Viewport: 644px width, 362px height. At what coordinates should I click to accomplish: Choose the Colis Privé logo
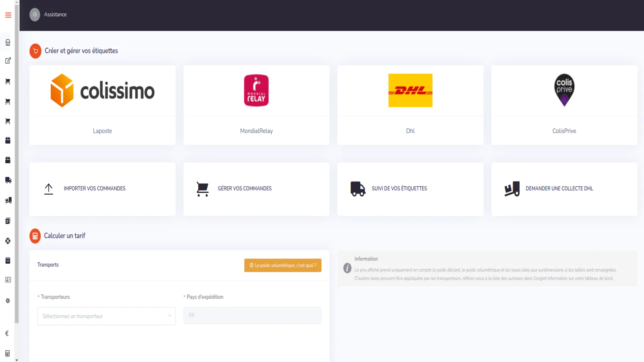coord(564,90)
